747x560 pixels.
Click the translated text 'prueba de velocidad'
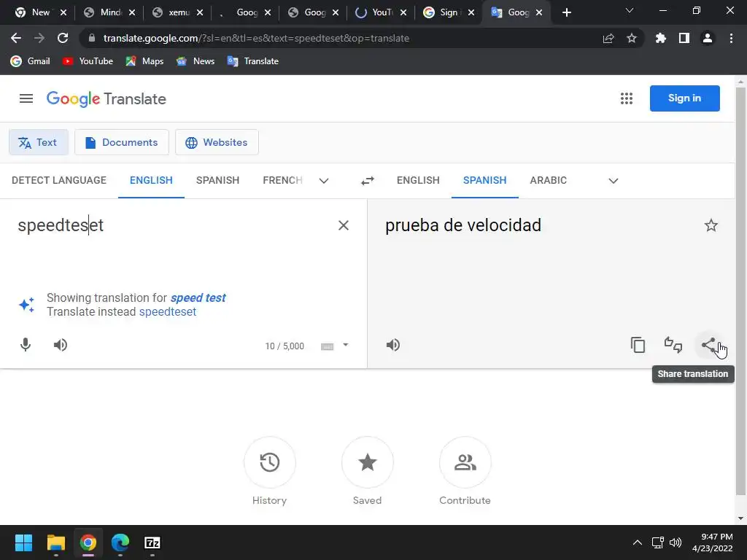click(463, 225)
